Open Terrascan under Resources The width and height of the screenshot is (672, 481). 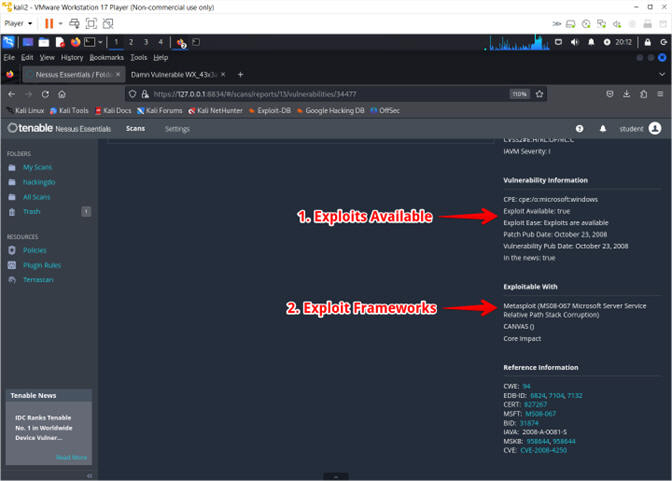[38, 280]
